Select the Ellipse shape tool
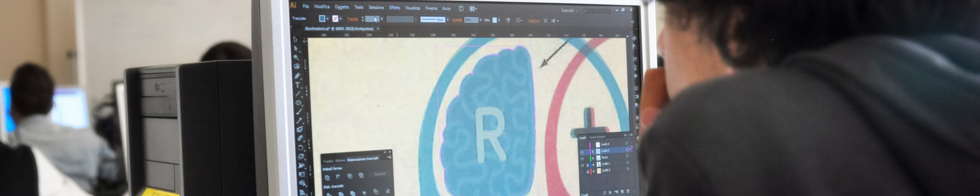Viewport: 980px width, 196px height. [298, 102]
